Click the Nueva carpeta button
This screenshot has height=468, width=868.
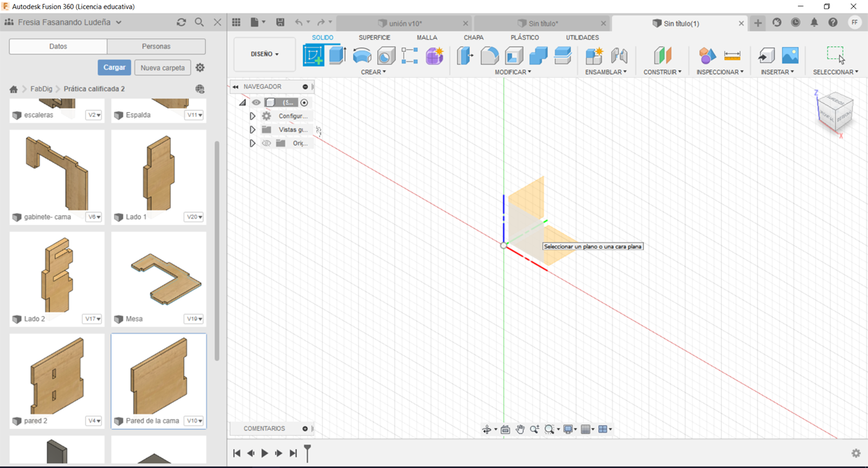(163, 67)
